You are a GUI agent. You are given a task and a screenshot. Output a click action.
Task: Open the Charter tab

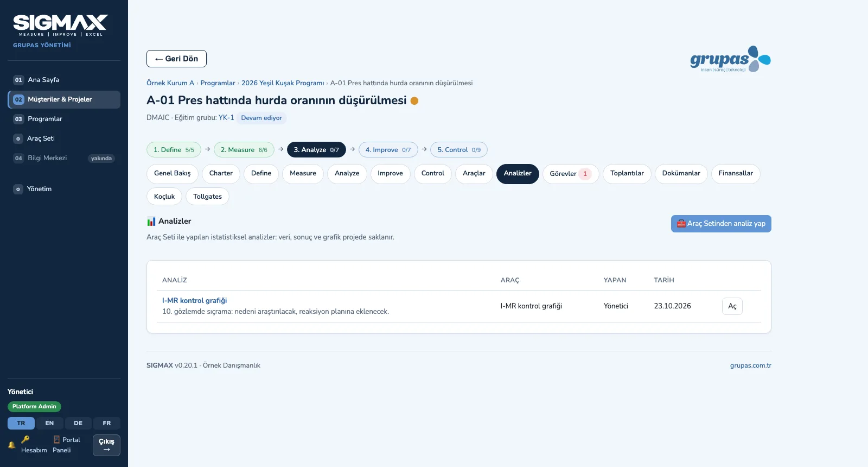coord(221,174)
